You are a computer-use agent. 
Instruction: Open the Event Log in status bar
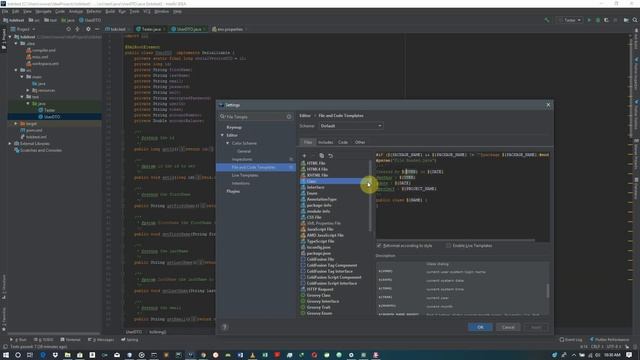(x=571, y=340)
